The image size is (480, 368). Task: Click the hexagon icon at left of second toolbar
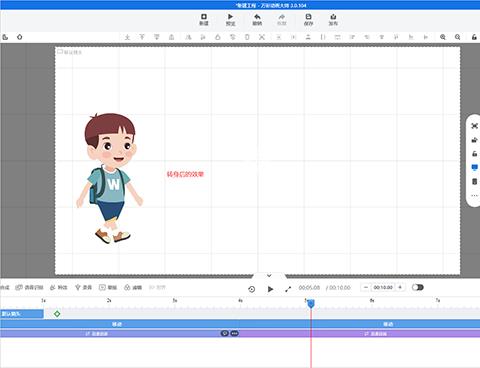click(x=20, y=37)
